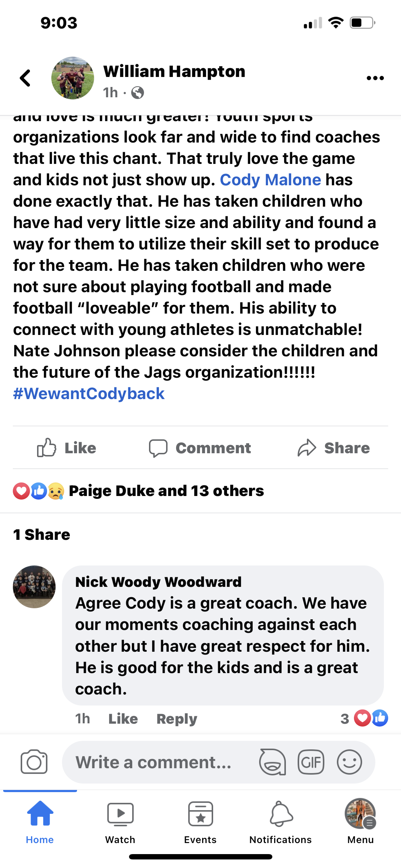This screenshot has height=868, width=401.
Task: Open the #WewantCodyback hashtag
Action: click(89, 394)
